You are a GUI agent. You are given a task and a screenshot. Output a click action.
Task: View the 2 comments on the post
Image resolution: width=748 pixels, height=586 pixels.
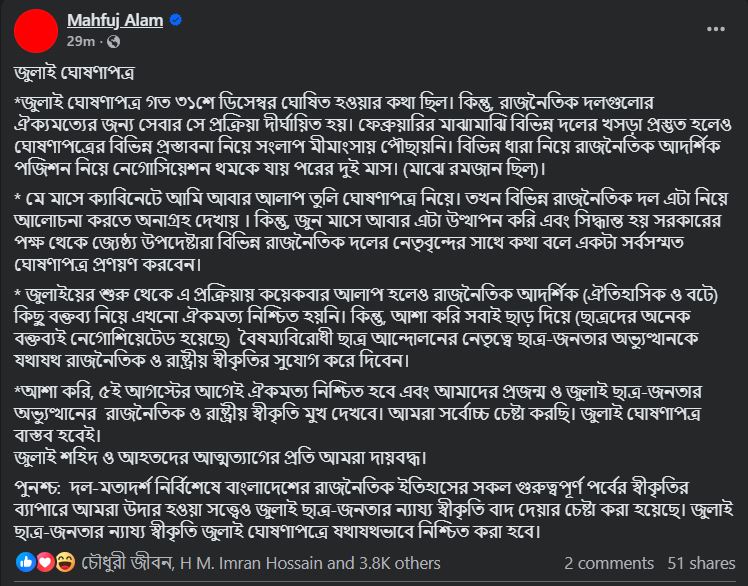click(x=609, y=563)
